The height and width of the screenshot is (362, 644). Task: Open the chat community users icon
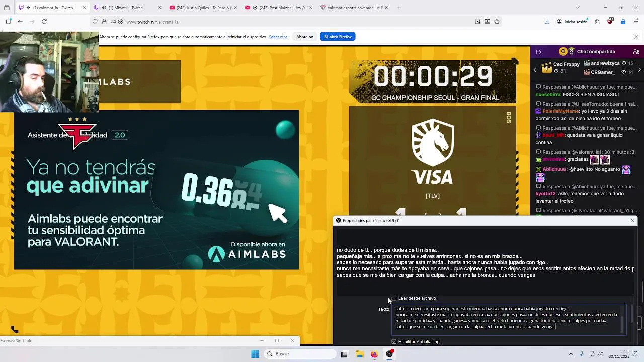636,52
